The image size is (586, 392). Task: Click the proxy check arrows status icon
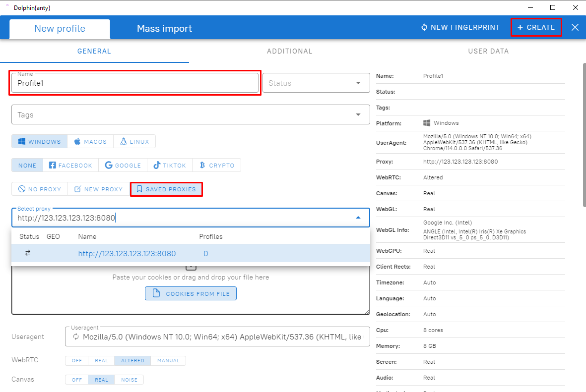coord(28,253)
